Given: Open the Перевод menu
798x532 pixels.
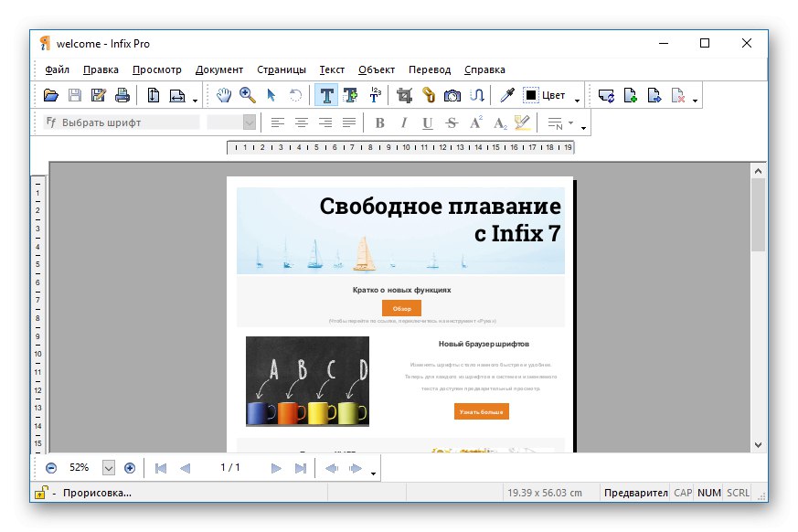Looking at the screenshot, I should 430,69.
